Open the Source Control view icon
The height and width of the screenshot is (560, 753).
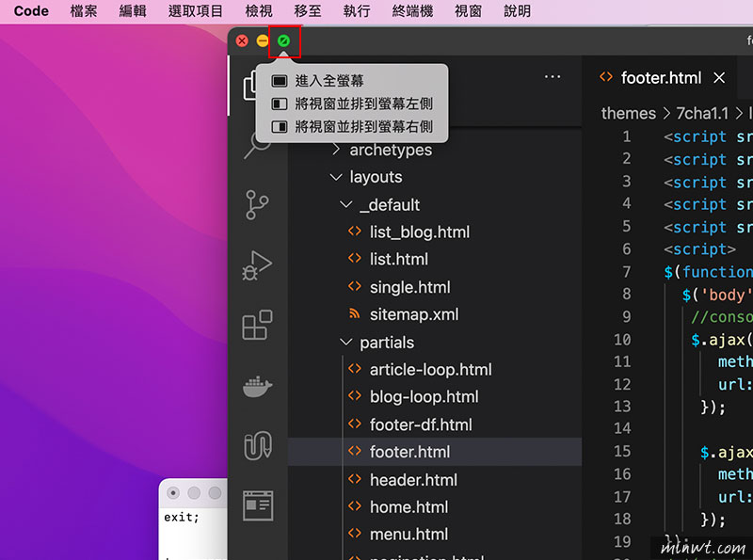[x=257, y=205]
